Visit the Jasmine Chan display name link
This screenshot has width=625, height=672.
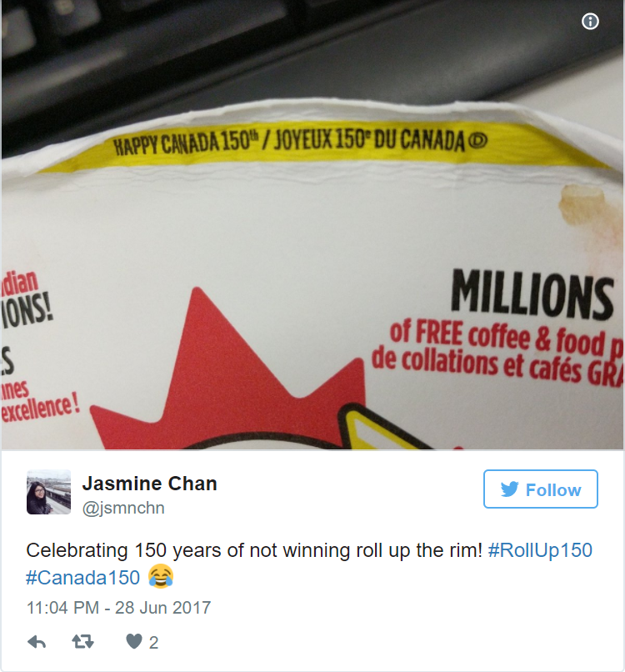pyautogui.click(x=149, y=484)
